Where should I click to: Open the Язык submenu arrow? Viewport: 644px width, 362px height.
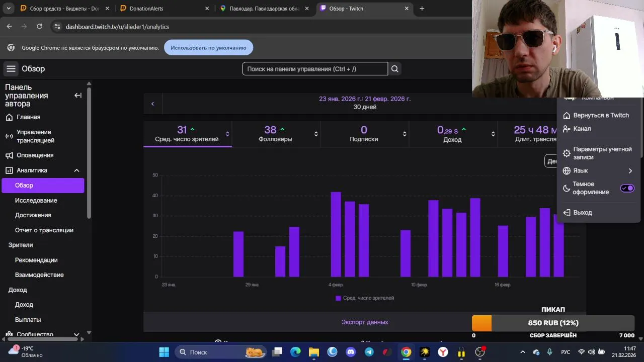pos(630,171)
